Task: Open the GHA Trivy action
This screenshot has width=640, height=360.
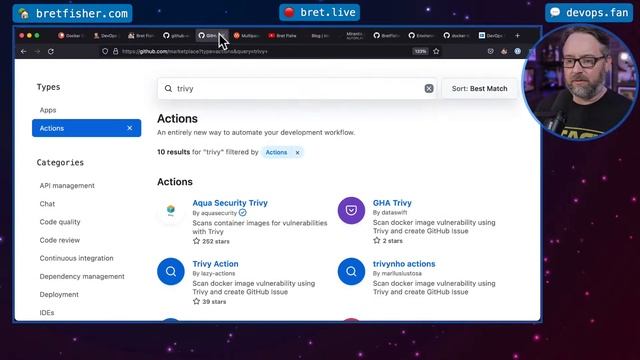Action: tap(392, 203)
